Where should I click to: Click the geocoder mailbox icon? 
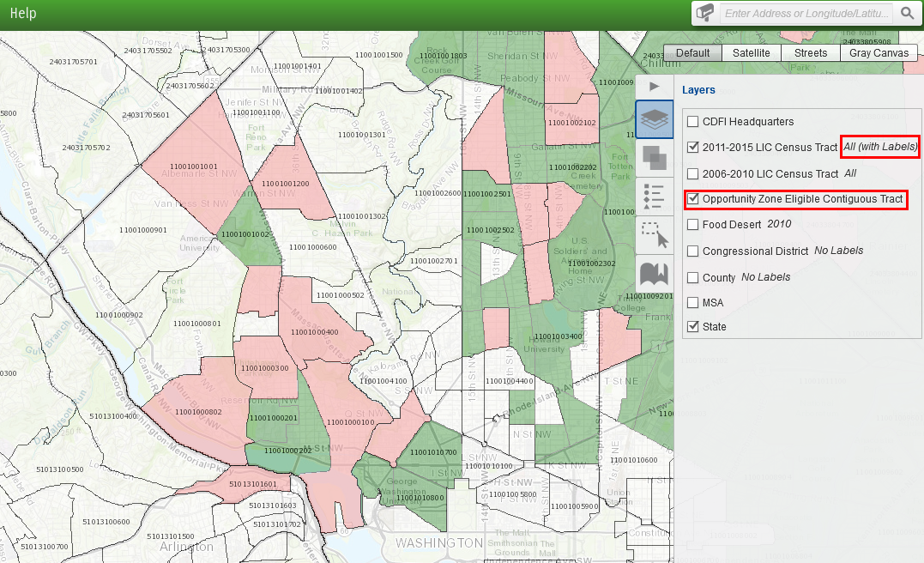(x=705, y=14)
